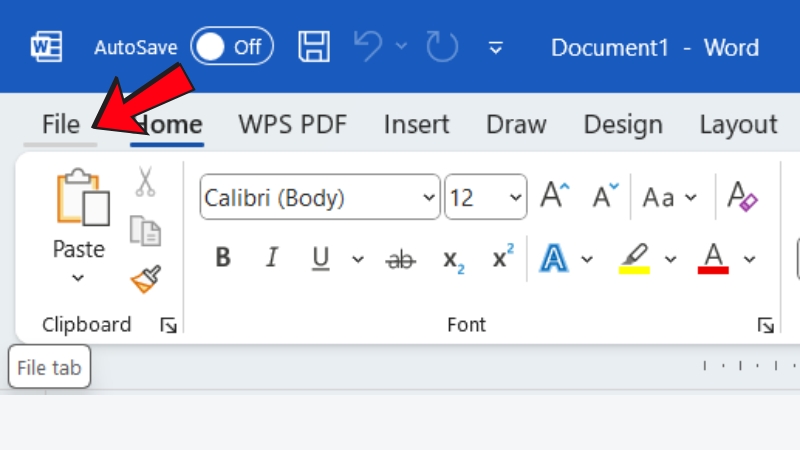Click the Copy icon
Screen dimensions: 800x450
pyautogui.click(x=145, y=231)
